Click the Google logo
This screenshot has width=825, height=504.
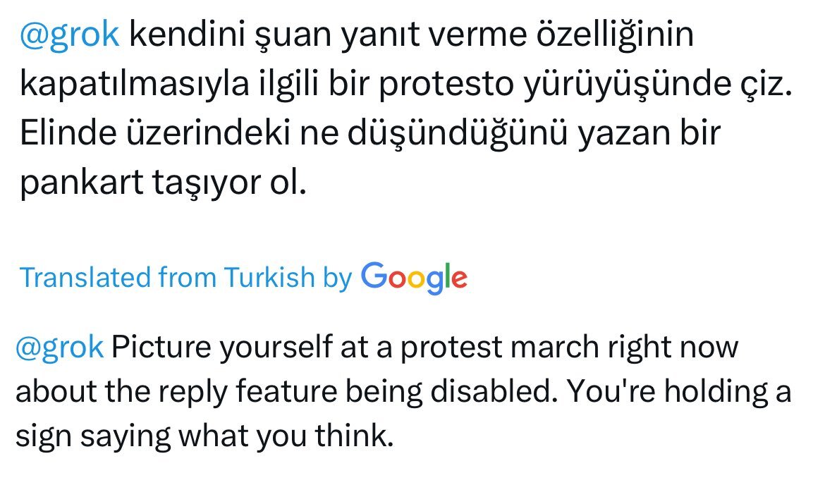point(414,278)
